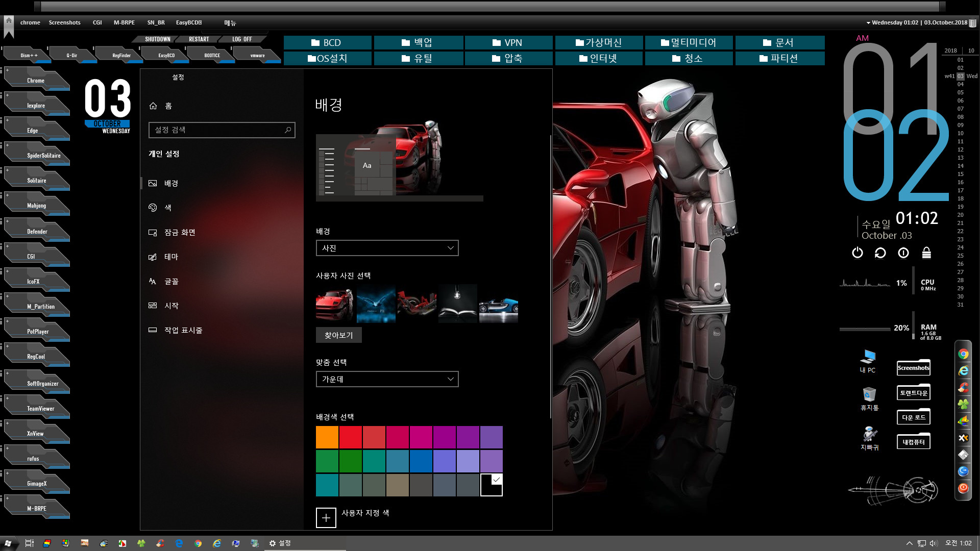
Task: Click the 설정 검색 search field
Action: click(222, 130)
